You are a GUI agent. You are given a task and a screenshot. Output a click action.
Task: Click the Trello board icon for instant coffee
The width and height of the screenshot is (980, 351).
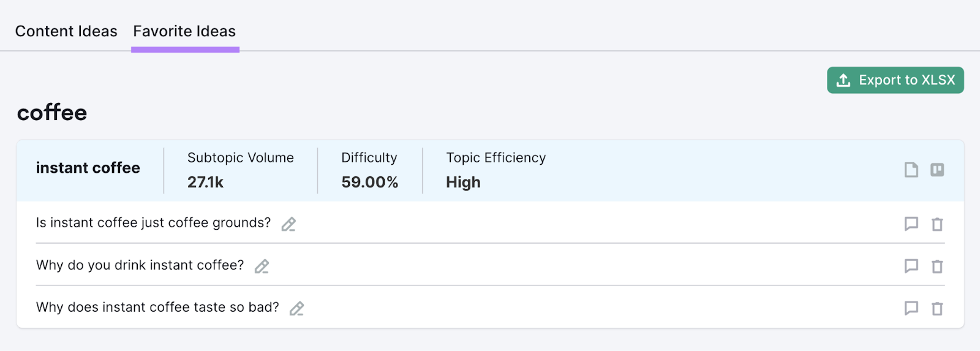click(x=937, y=170)
